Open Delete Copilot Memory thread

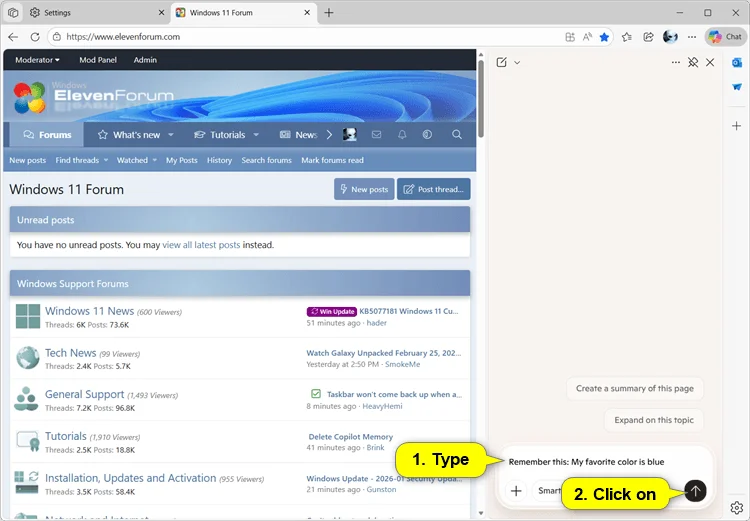click(351, 437)
